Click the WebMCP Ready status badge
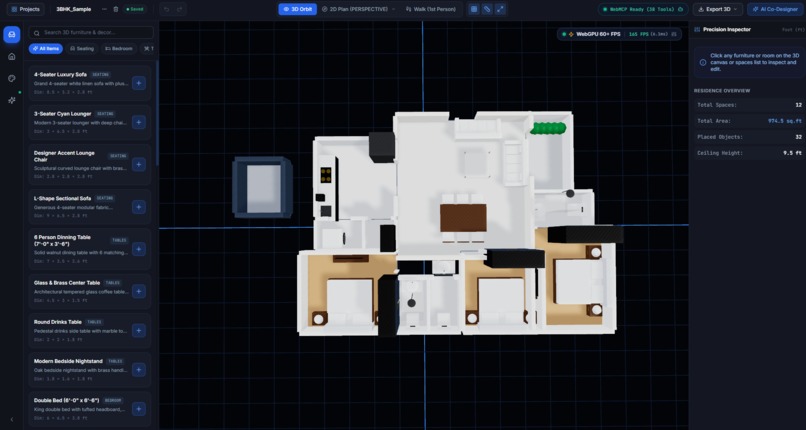 [x=643, y=9]
